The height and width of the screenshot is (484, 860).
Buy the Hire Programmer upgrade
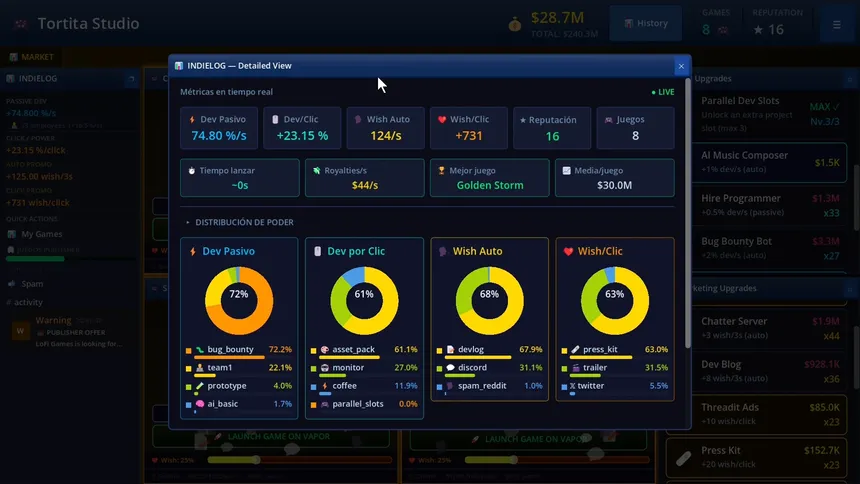(x=770, y=205)
